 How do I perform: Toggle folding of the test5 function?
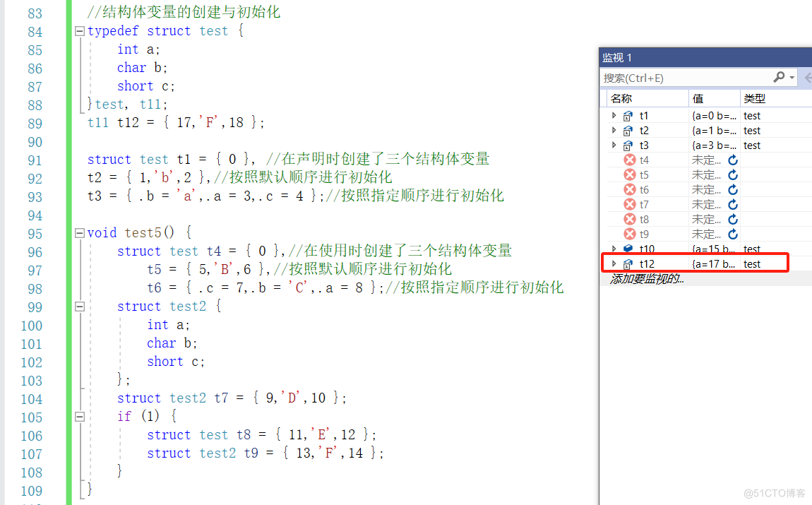(x=80, y=232)
